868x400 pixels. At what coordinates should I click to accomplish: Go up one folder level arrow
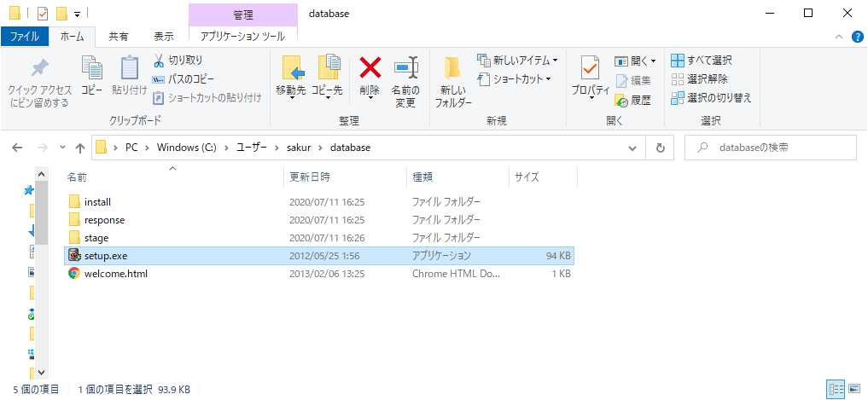coord(80,148)
